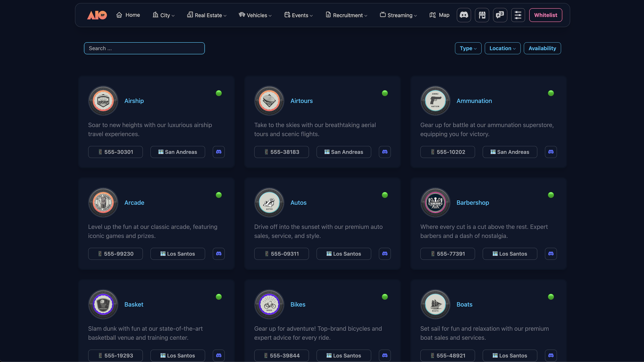The width and height of the screenshot is (644, 362).
Task: Go to the Home menu item
Action: 128,15
